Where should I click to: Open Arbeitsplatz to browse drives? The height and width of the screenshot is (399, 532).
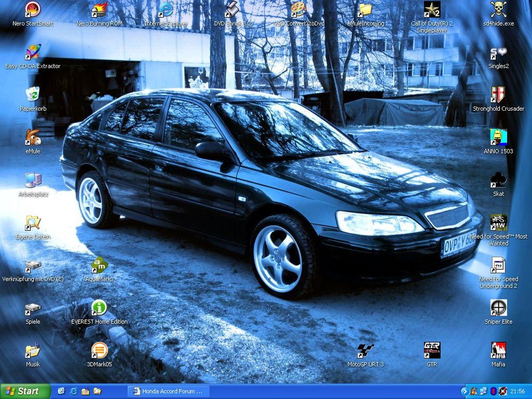32,181
